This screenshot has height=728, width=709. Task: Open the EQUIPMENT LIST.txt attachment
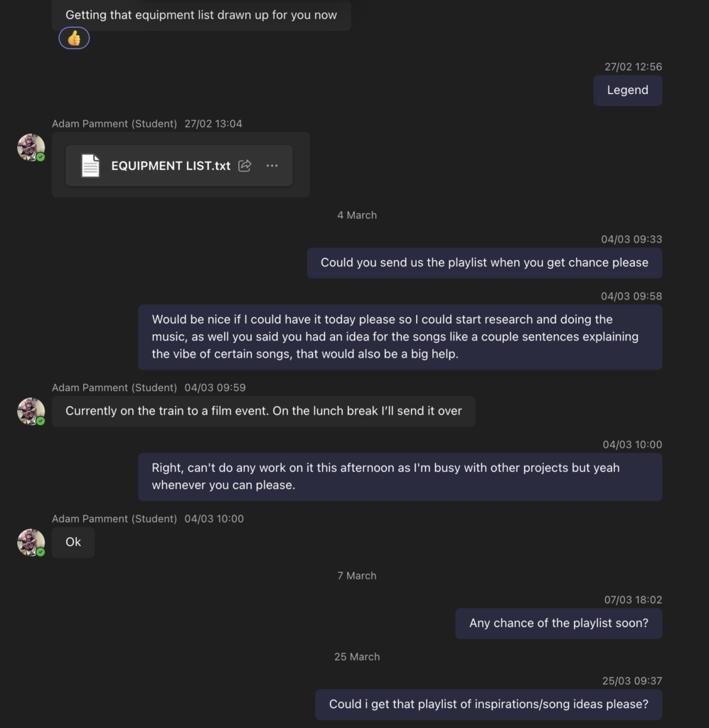click(171, 166)
